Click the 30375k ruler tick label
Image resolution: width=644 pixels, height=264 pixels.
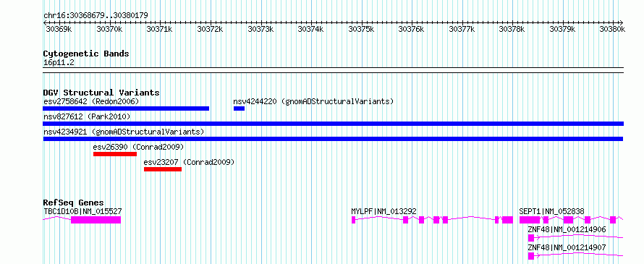361,29
